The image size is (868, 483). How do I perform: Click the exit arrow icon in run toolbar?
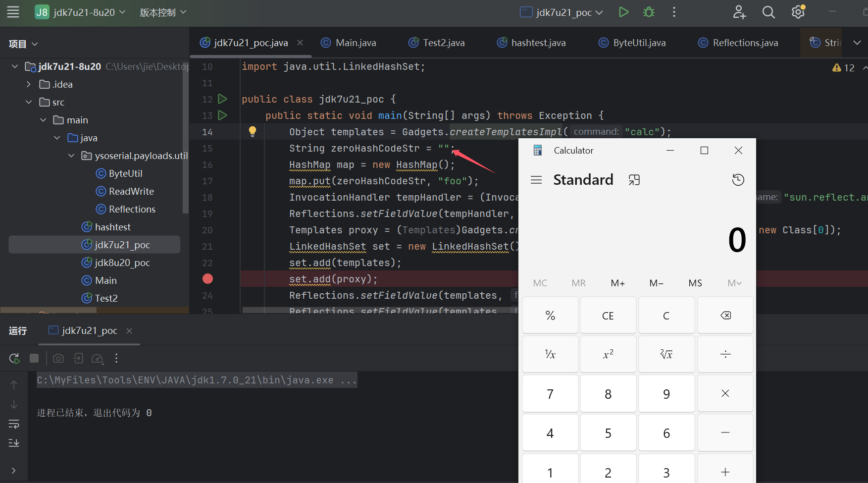78,358
